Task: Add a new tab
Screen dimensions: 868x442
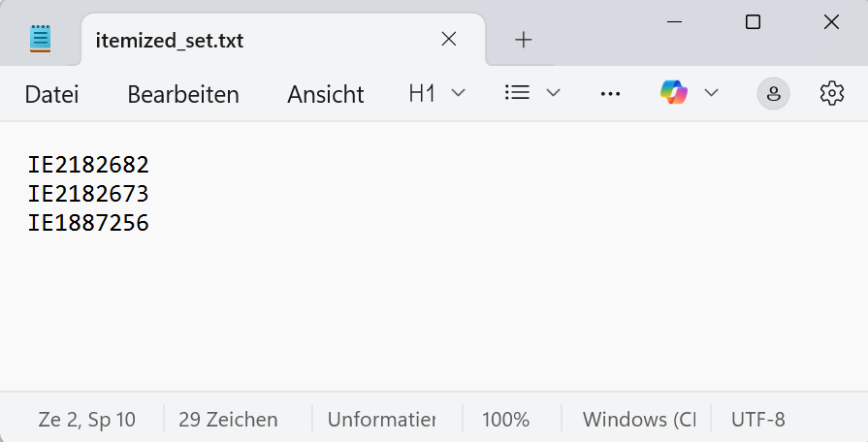Action: point(524,40)
